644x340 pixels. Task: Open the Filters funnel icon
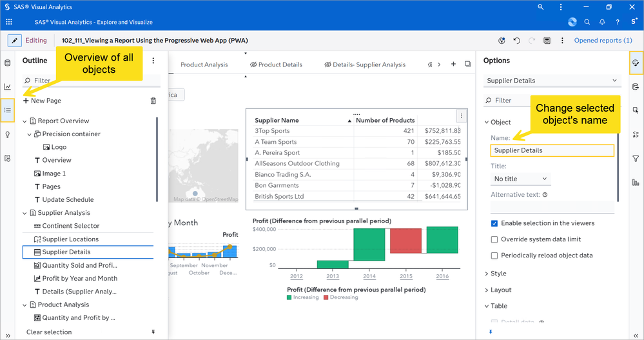(636, 158)
